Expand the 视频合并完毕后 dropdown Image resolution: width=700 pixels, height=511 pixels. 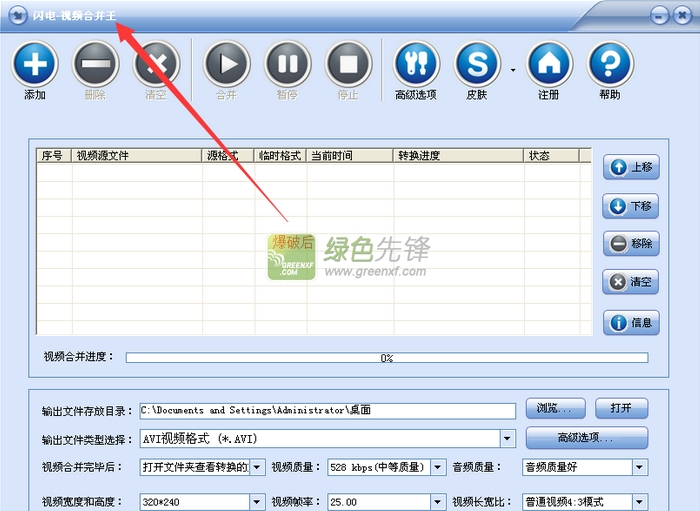pos(257,467)
